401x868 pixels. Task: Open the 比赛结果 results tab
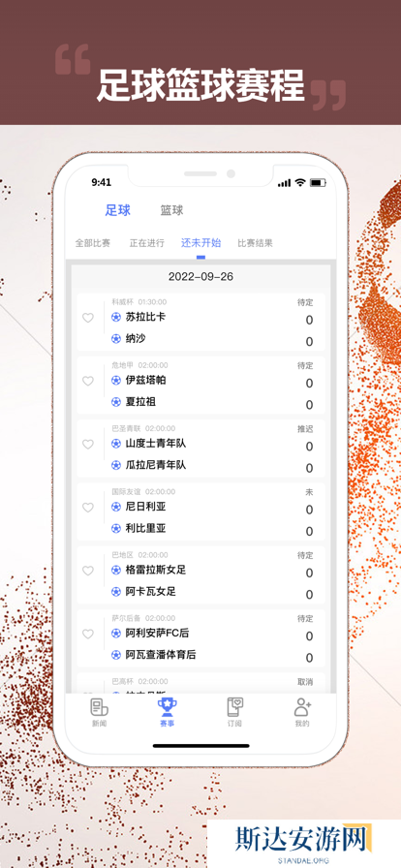click(256, 243)
